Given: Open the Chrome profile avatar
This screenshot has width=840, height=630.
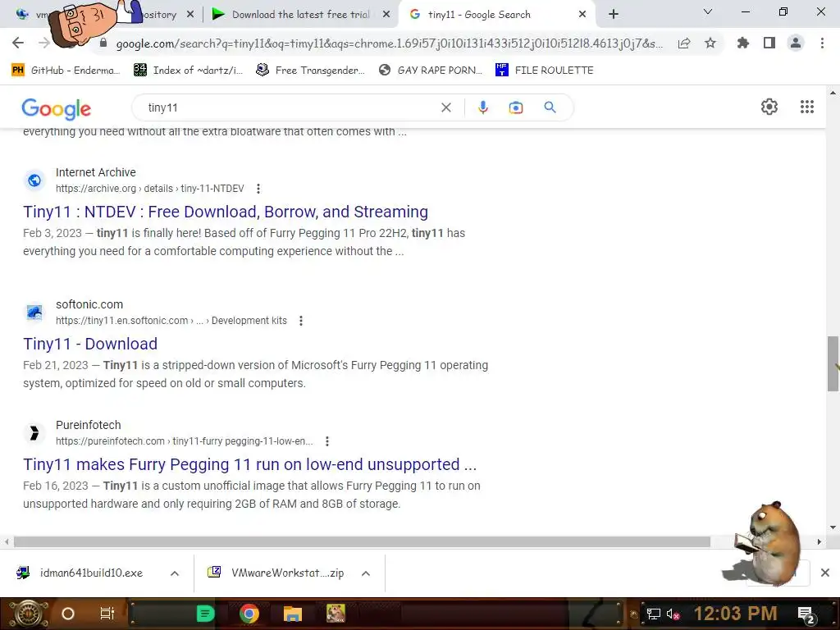Looking at the screenshot, I should click(x=796, y=43).
